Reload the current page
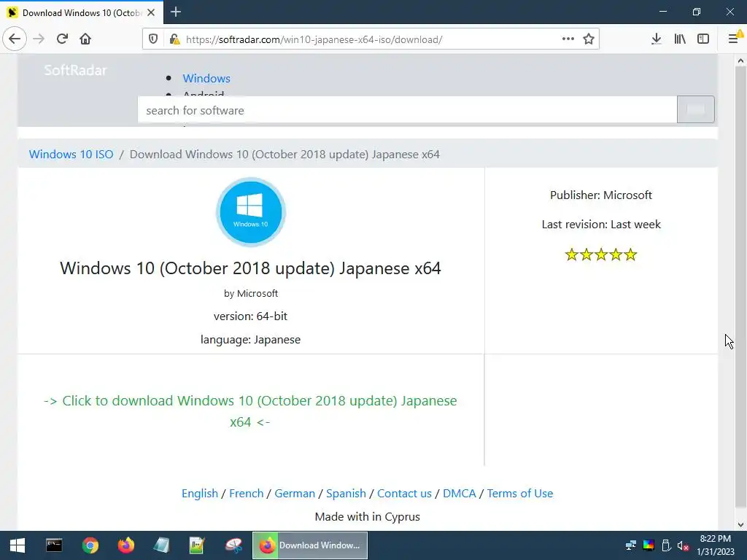The height and width of the screenshot is (560, 747). tap(63, 39)
